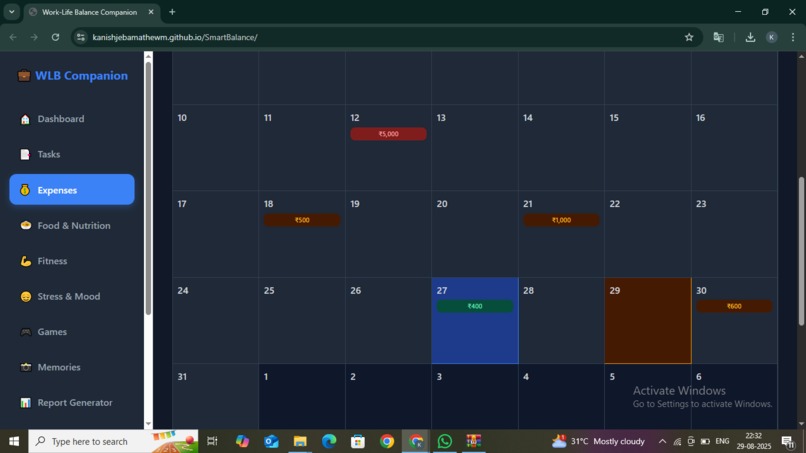Image resolution: width=806 pixels, height=453 pixels.
Task: Click the sidebar scrollbar thumb
Action: coord(148,188)
